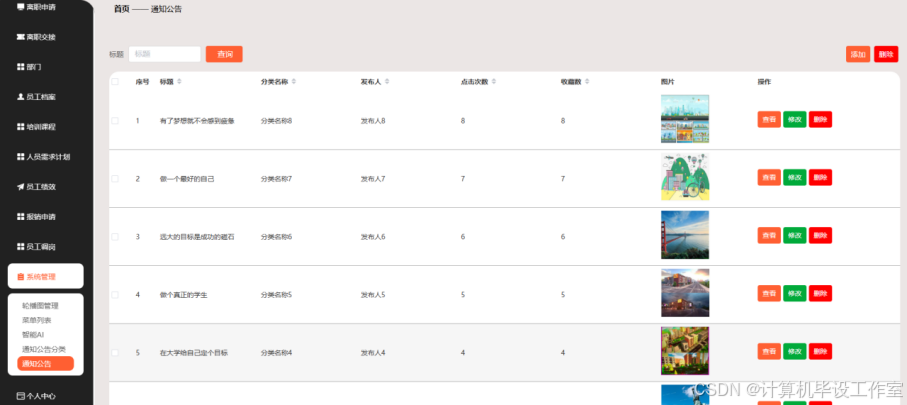Image resolution: width=907 pixels, height=405 pixels.
Task: Click the 分类名称8 cell
Action: pos(276,121)
